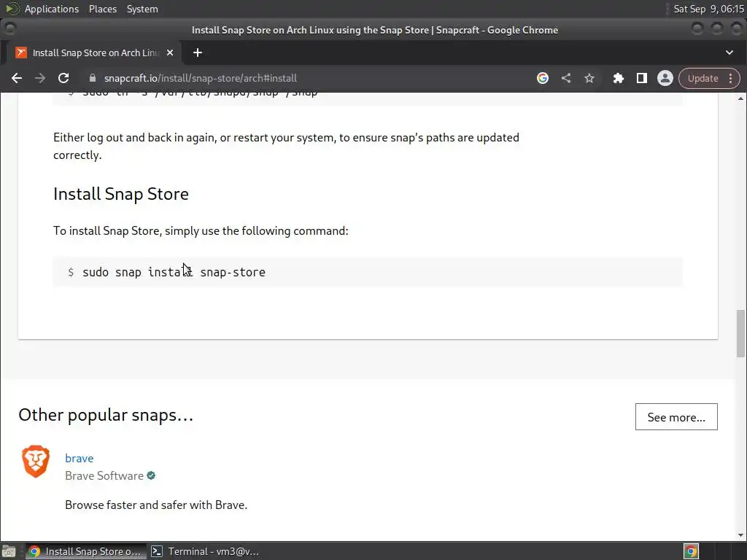Open the Google icon in address bar
The image size is (747, 560).
[543, 78]
